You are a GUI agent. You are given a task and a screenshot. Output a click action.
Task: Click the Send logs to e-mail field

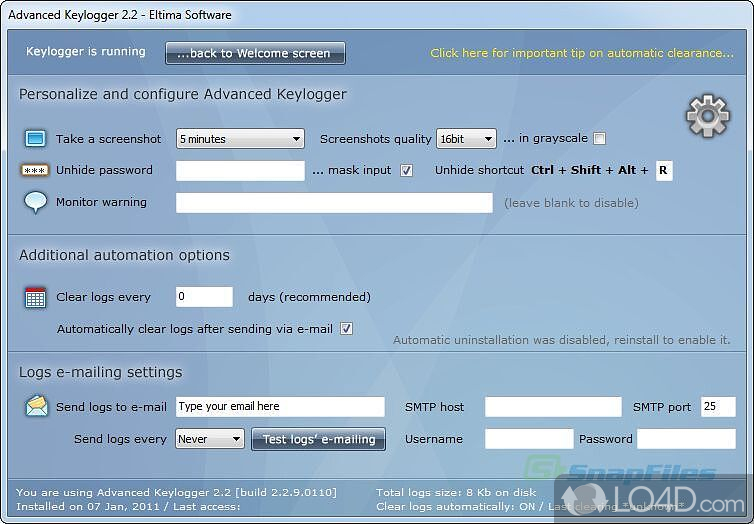(x=280, y=407)
